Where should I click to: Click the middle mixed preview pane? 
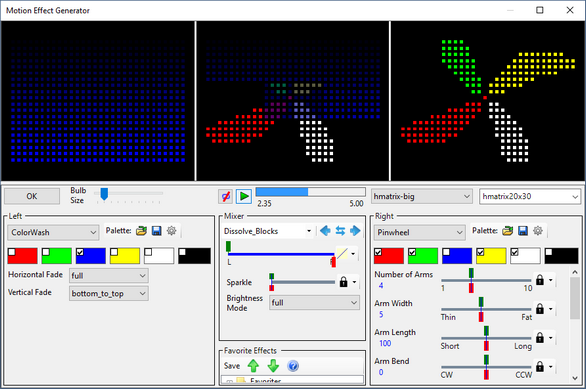293,101
